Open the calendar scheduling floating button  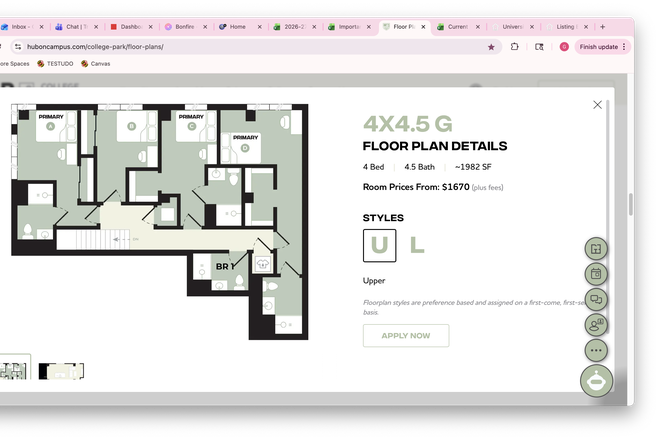[596, 274]
